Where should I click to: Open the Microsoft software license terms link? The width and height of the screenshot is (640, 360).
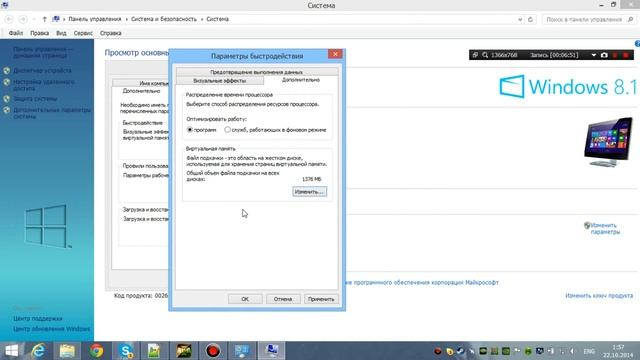422,282
